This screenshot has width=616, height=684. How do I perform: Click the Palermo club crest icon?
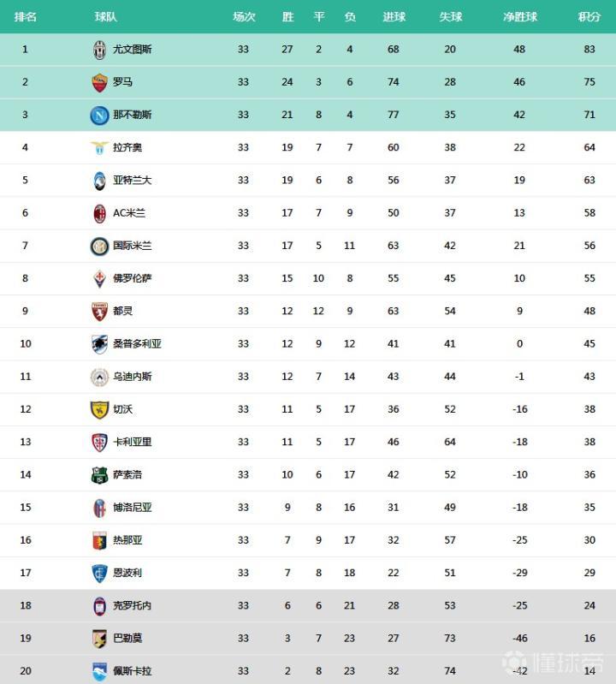pyautogui.click(x=100, y=639)
